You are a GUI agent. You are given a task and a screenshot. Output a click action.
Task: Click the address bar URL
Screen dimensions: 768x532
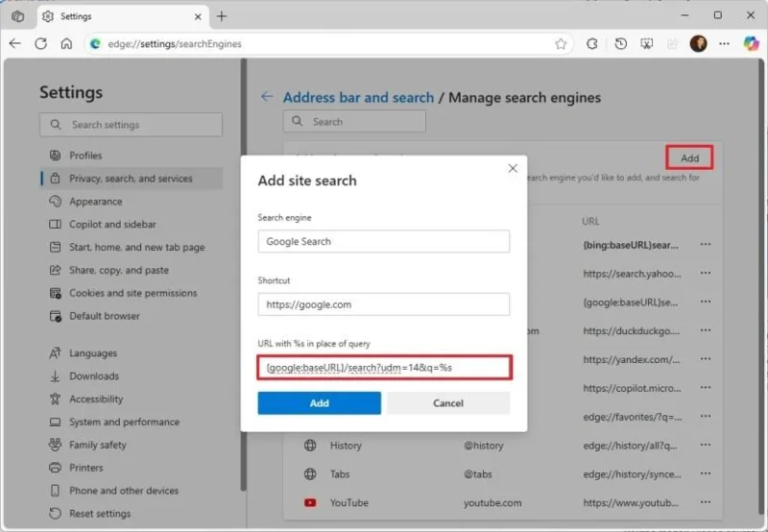(x=175, y=44)
